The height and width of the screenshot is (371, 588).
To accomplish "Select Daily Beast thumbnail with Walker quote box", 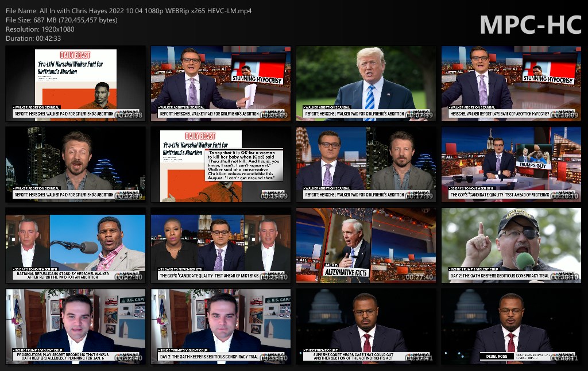I will [220, 164].
